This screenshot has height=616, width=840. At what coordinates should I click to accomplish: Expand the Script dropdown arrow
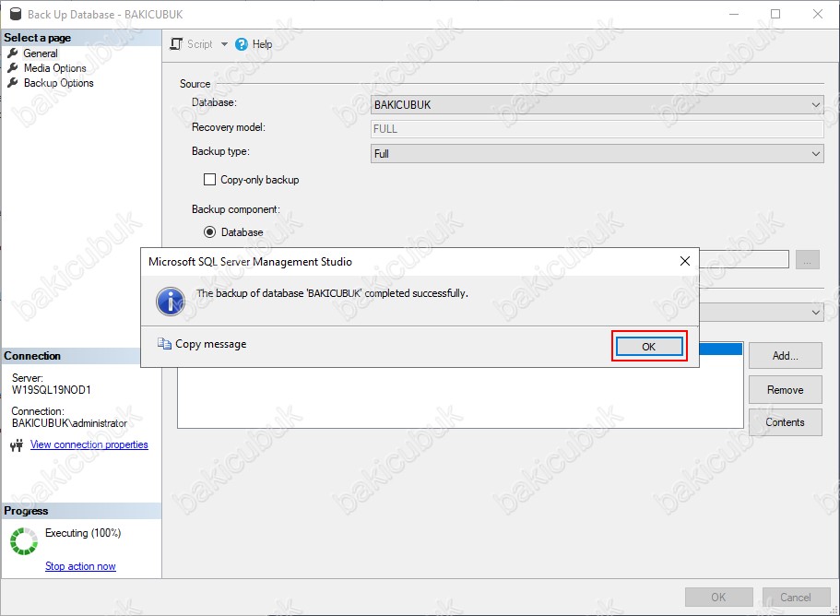click(x=224, y=44)
